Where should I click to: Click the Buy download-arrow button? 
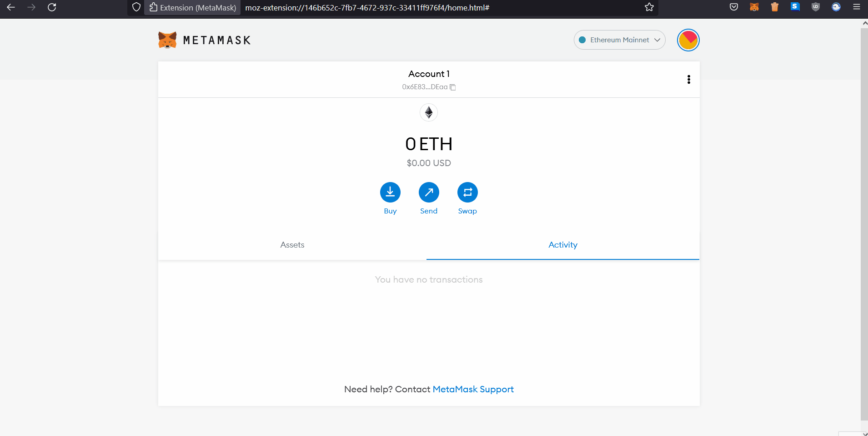[390, 192]
